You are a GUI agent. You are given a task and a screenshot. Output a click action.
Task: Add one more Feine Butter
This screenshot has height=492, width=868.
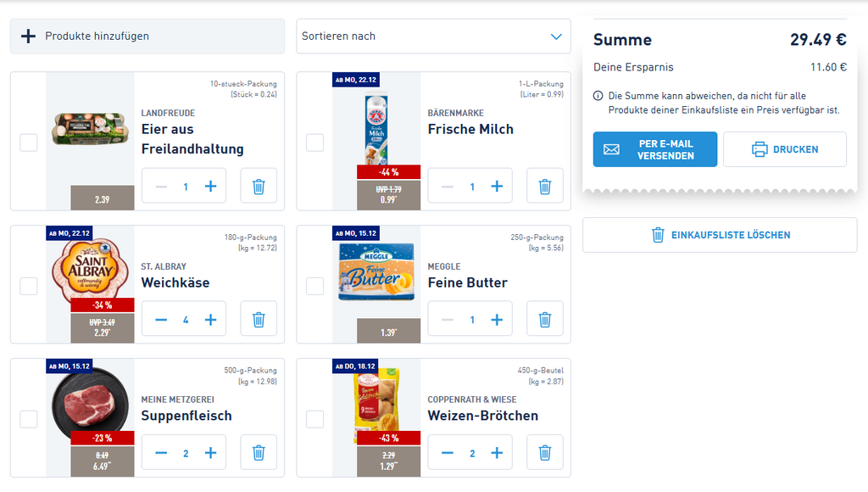[498, 320]
